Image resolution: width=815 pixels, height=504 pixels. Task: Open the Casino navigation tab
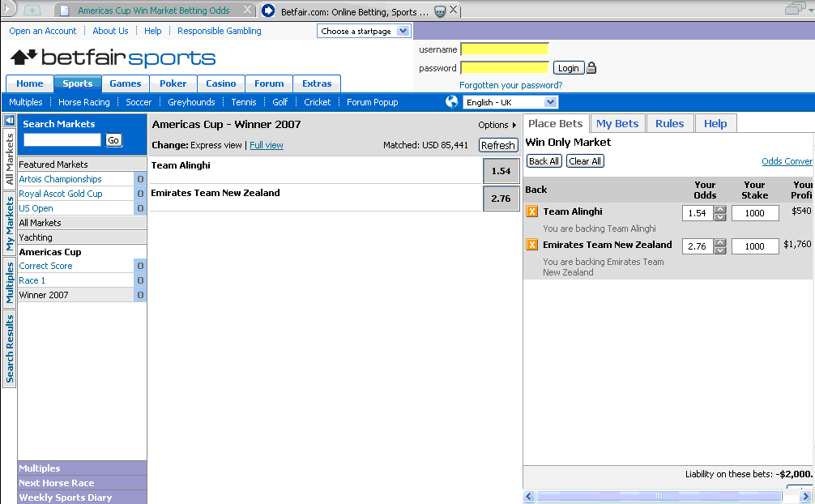click(x=220, y=83)
